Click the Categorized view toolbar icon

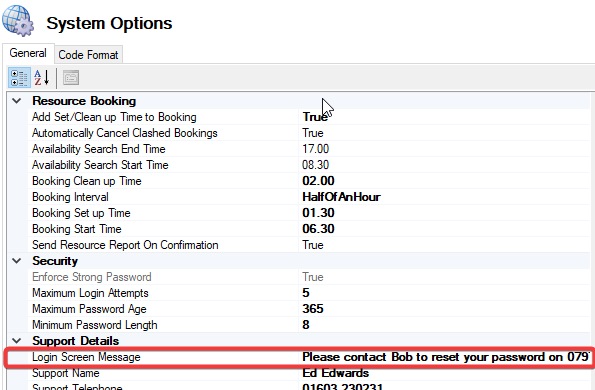click(19, 78)
